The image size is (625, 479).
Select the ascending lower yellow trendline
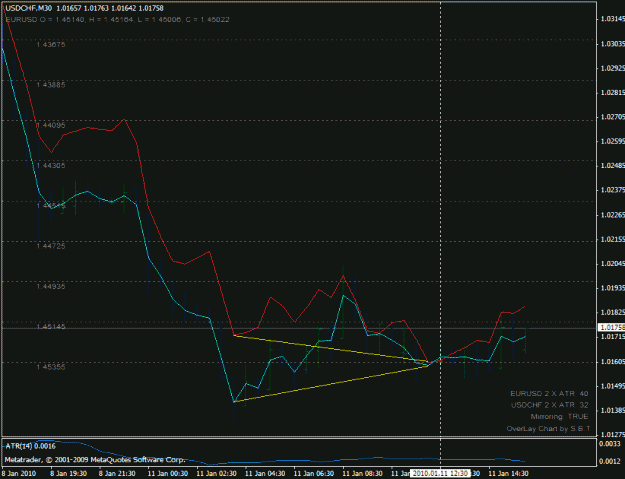331,384
